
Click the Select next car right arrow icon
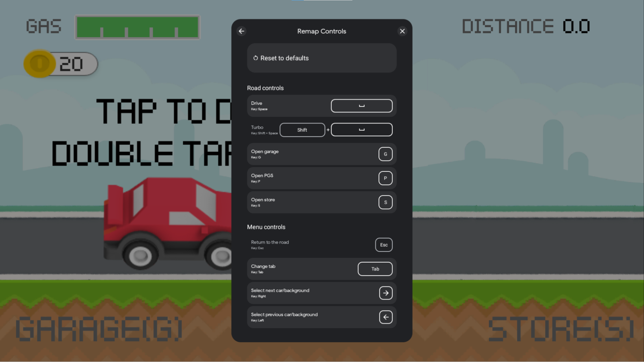(x=385, y=293)
